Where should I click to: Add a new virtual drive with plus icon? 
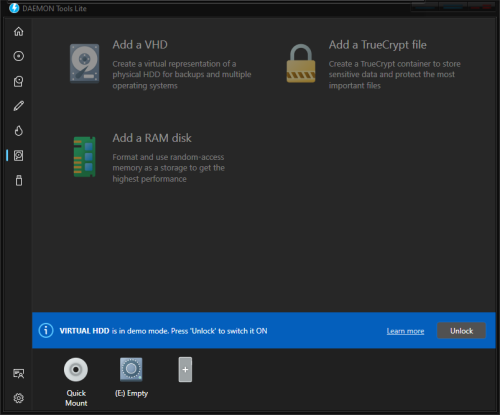(x=185, y=369)
